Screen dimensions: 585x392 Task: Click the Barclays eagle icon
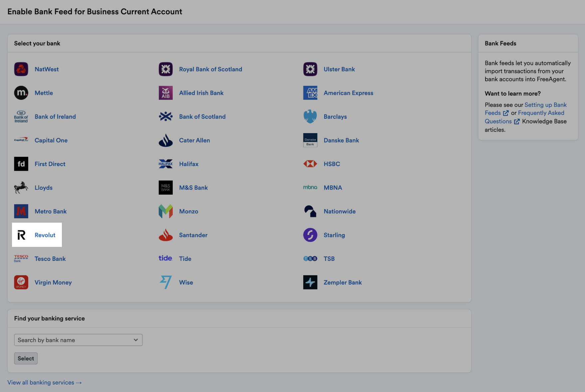[310, 116]
